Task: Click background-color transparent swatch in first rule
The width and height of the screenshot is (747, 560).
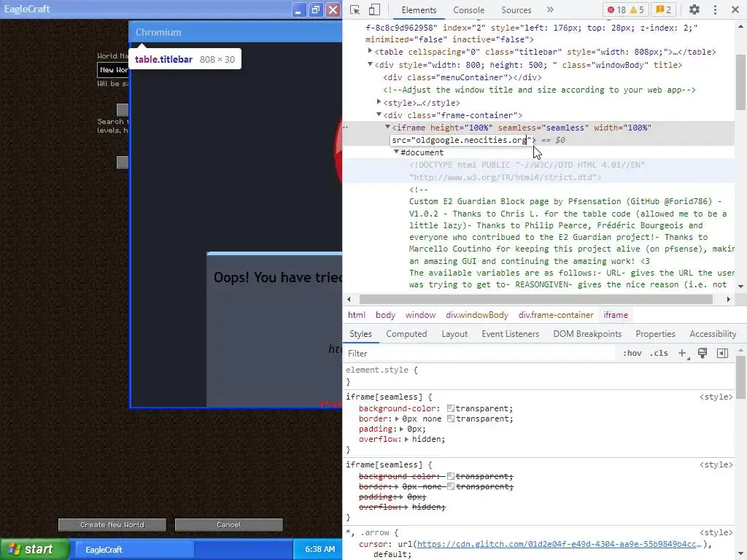Action: [450, 408]
